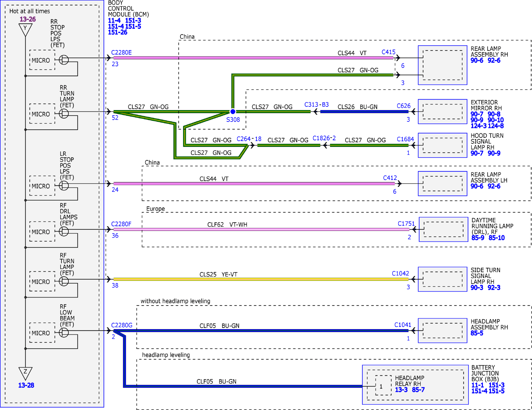532x410 pixels.
Task: Click the RF LOW BEAM FET symbol
Action: [64, 333]
